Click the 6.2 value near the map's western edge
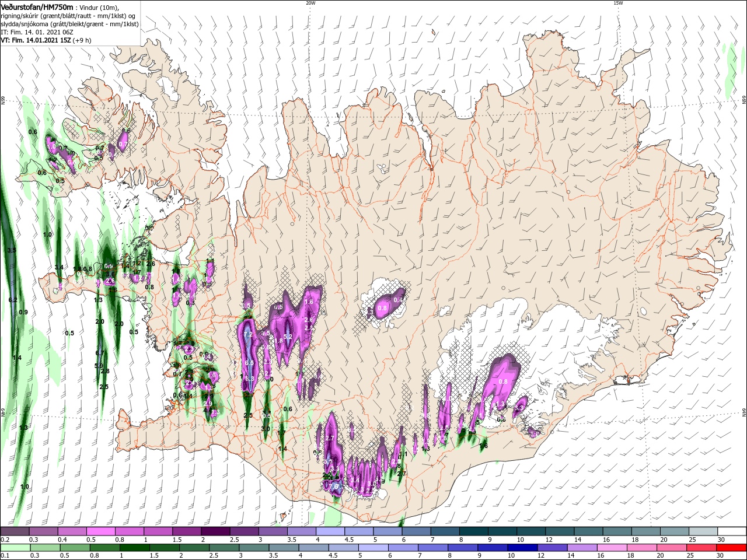Screen dimensions: 747x560 click(x=13, y=300)
